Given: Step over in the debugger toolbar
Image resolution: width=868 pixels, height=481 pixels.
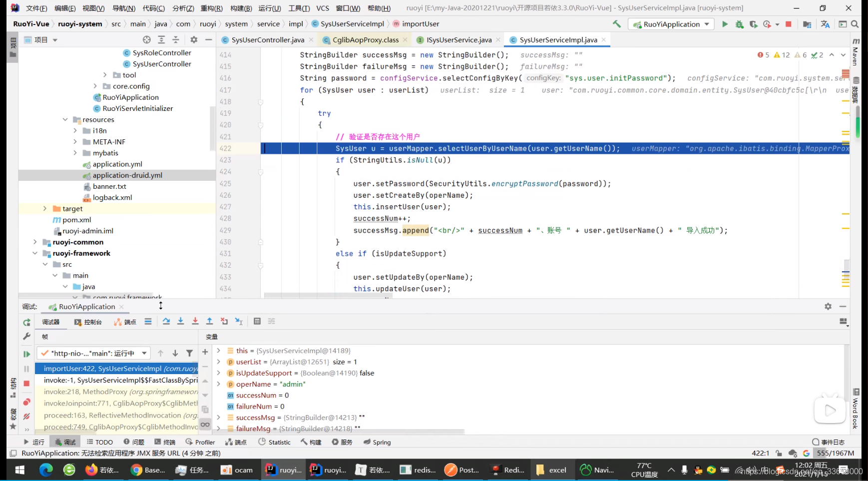Looking at the screenshot, I should [x=166, y=321].
